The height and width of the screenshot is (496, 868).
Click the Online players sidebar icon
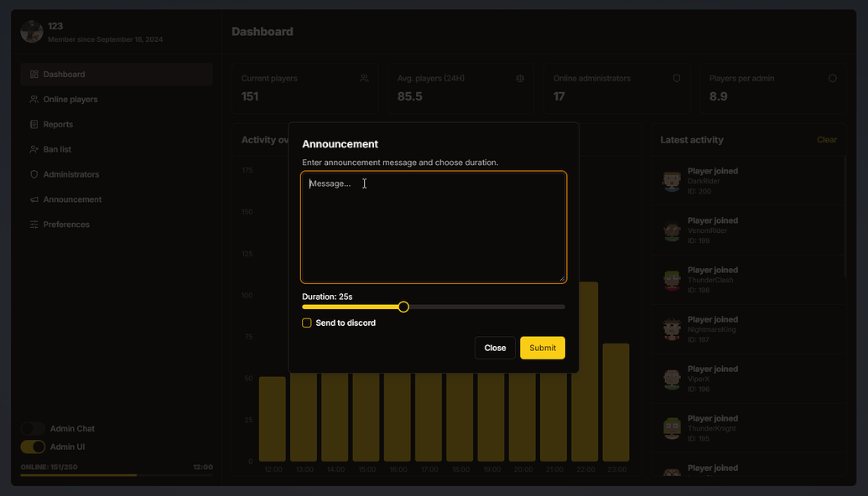pos(33,99)
